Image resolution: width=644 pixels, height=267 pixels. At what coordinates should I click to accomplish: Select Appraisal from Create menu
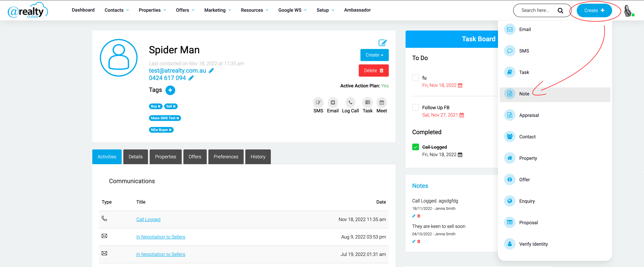click(555, 115)
